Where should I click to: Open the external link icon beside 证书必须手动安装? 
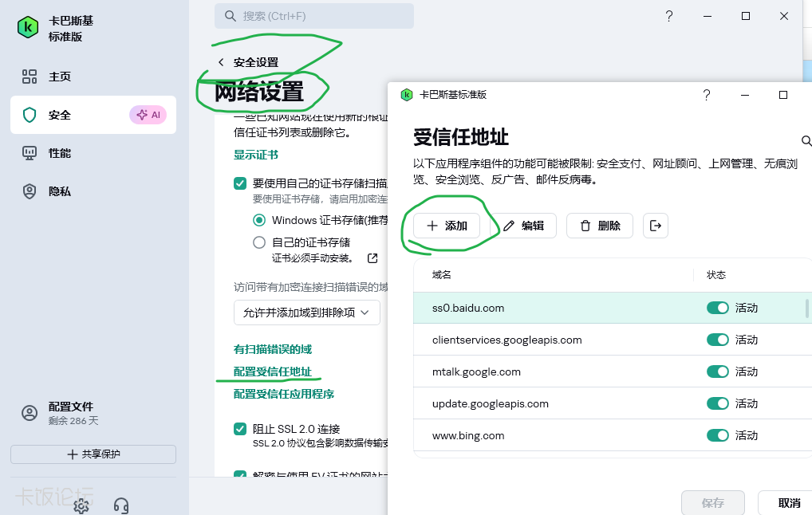[x=372, y=258]
